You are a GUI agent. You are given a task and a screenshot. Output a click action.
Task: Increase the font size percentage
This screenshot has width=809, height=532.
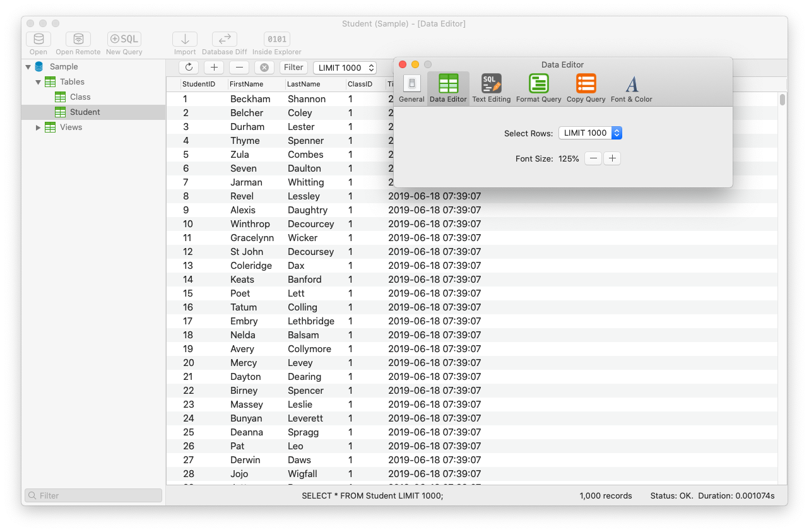pos(611,158)
